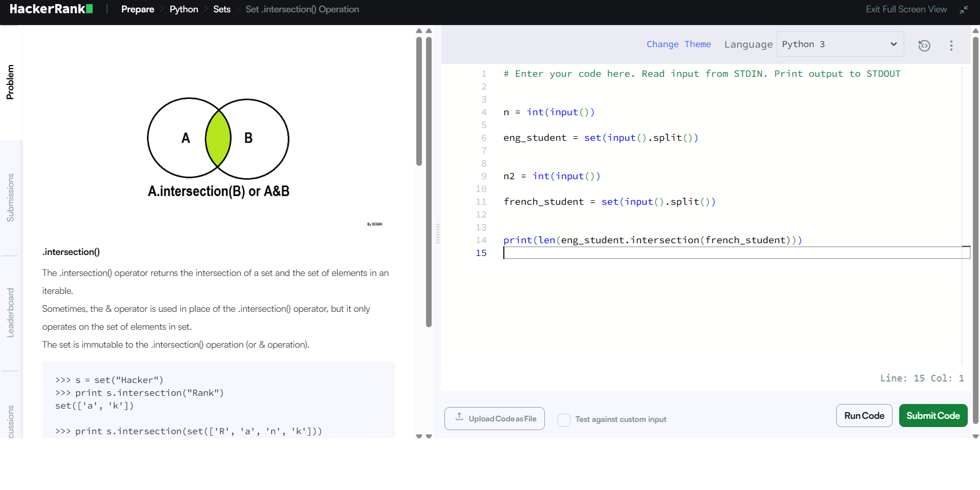Click the drag handle between problem and editor panes
Image resolution: width=980 pixels, height=490 pixels.
(438, 233)
